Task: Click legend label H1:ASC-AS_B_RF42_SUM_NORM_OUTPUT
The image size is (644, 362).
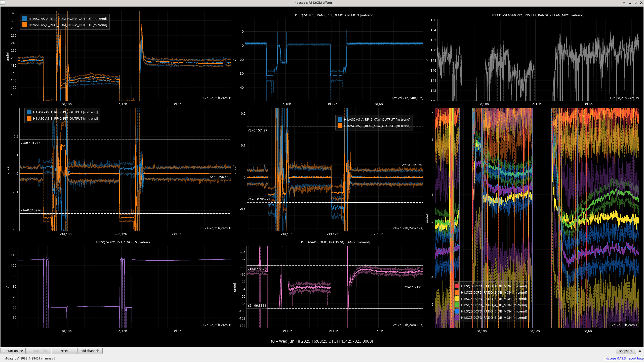Action: click(68, 25)
